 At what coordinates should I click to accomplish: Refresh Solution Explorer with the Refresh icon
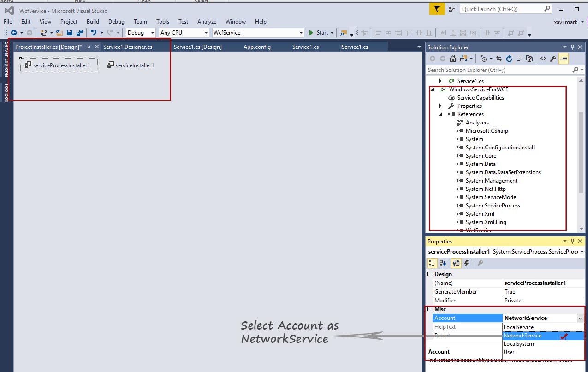(509, 59)
